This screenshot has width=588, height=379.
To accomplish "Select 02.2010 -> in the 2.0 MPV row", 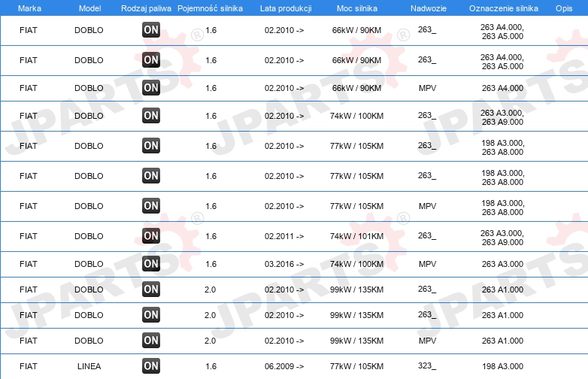I will 284,341.
